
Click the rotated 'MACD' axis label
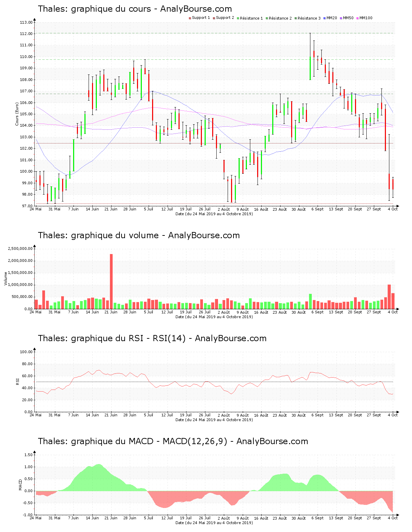click(20, 485)
